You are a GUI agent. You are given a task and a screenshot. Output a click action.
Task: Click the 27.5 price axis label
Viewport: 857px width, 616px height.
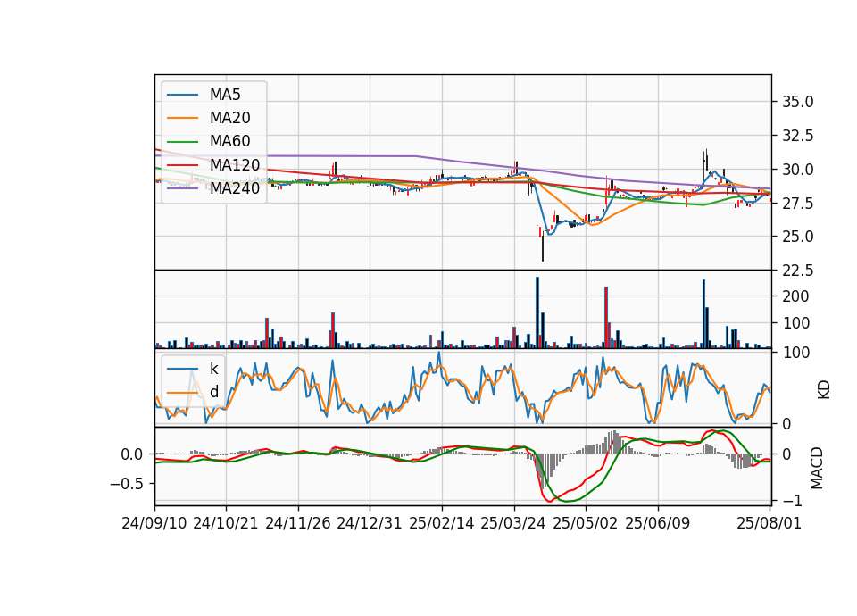(x=798, y=204)
